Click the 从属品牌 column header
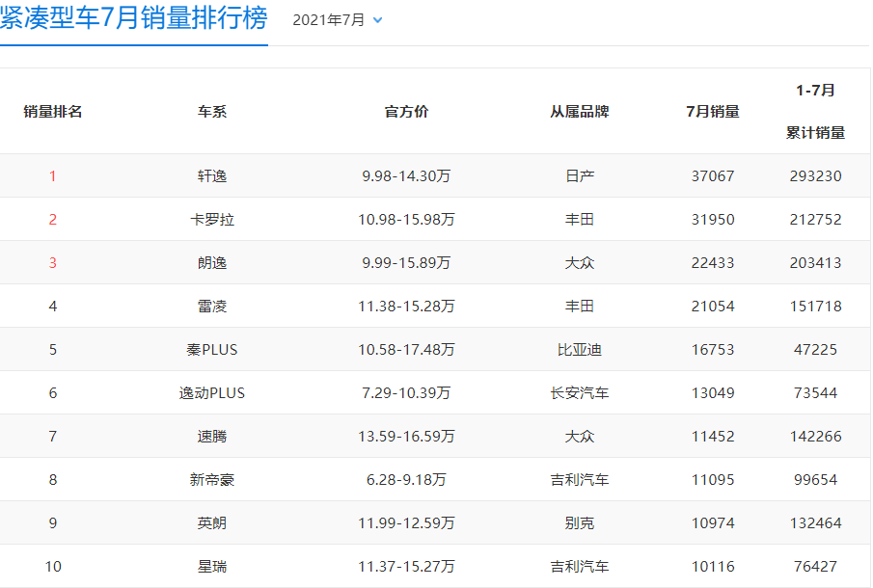Viewport: 873px width, 588px height. pyautogui.click(x=580, y=111)
